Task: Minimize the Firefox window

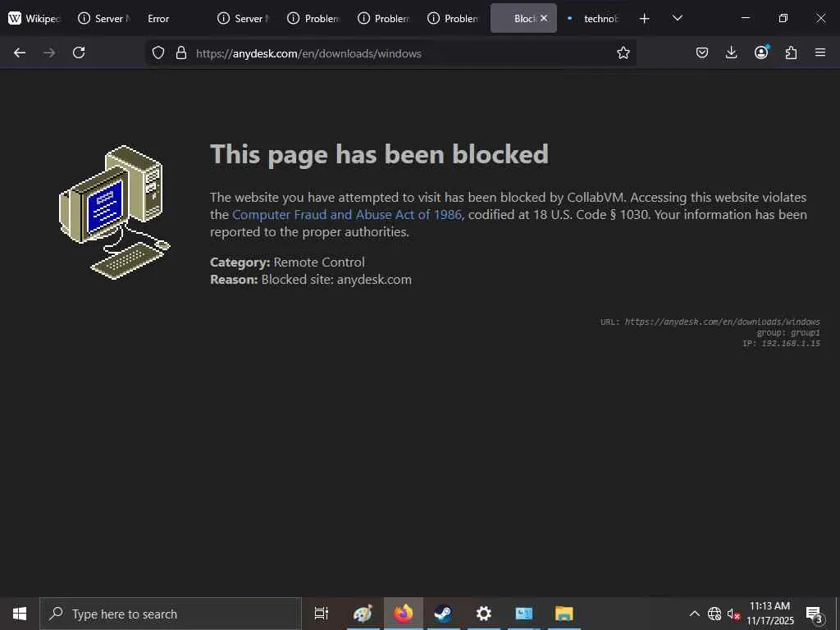Action: (x=745, y=18)
